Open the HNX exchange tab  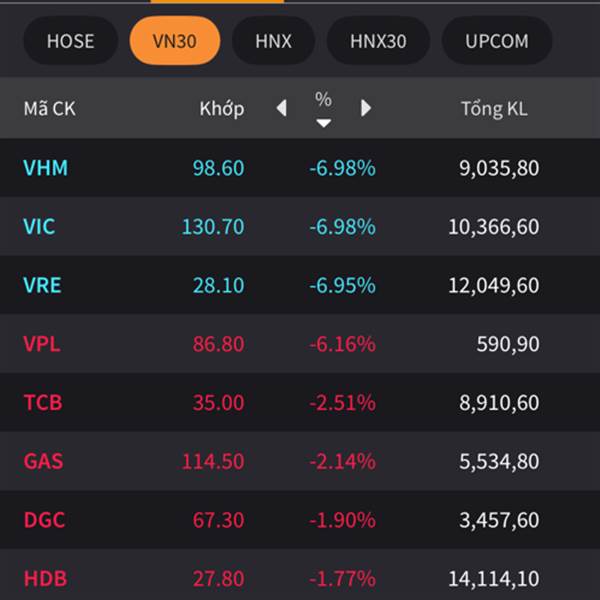[273, 41]
